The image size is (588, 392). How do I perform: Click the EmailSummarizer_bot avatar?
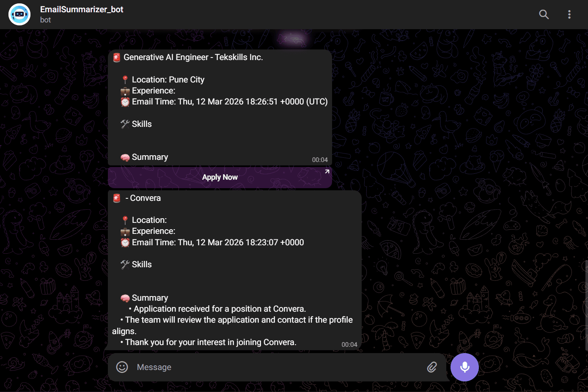(19, 14)
